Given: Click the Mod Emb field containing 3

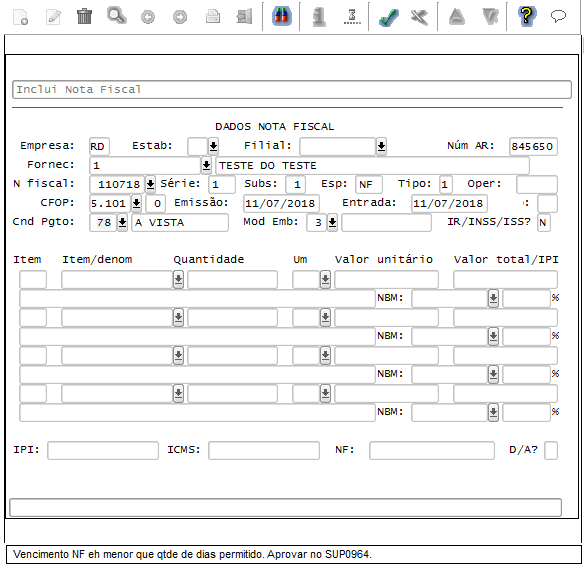Looking at the screenshot, I should (317, 223).
